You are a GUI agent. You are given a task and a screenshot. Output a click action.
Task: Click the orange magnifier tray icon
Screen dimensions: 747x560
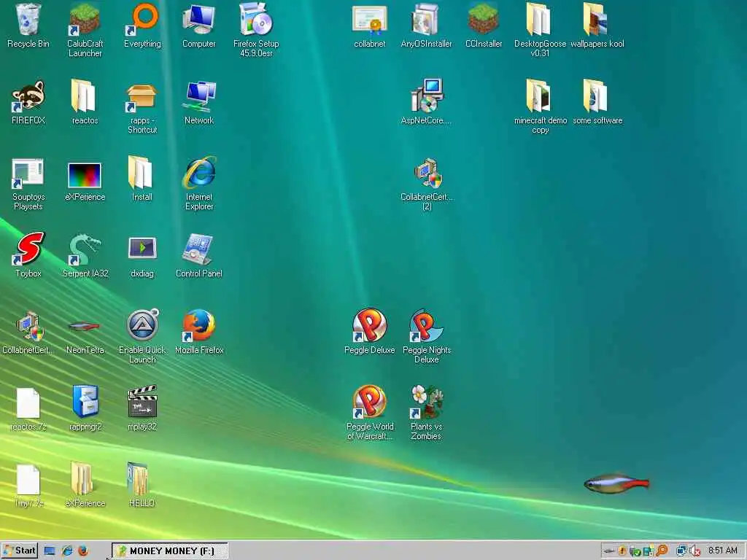pyautogui.click(x=662, y=551)
